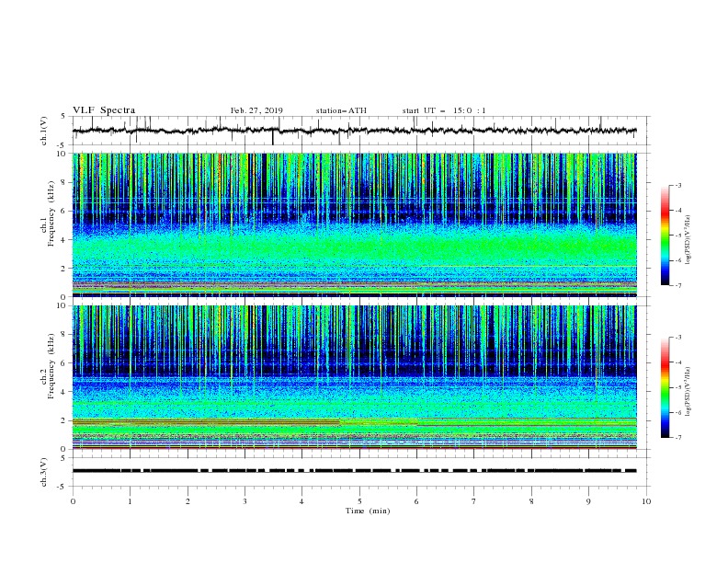
Task: Click the ch.2 spectrogram color scale bar
Action: pos(665,387)
